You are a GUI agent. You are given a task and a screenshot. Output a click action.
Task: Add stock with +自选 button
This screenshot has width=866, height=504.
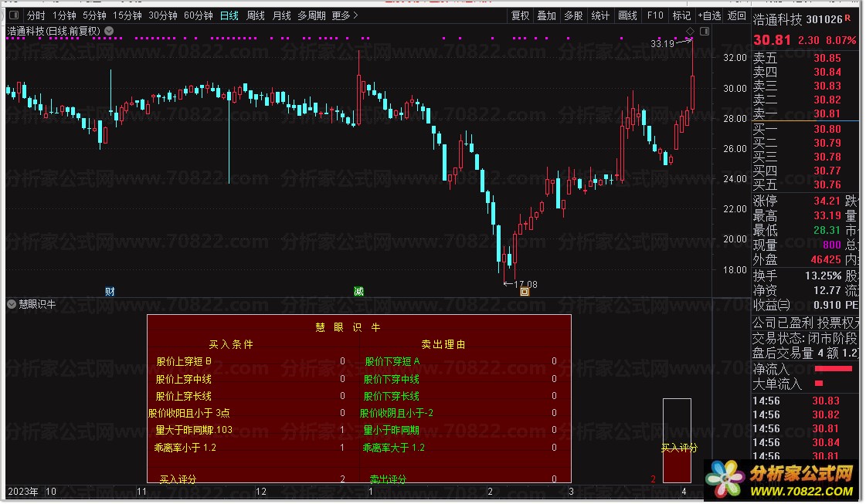point(710,15)
